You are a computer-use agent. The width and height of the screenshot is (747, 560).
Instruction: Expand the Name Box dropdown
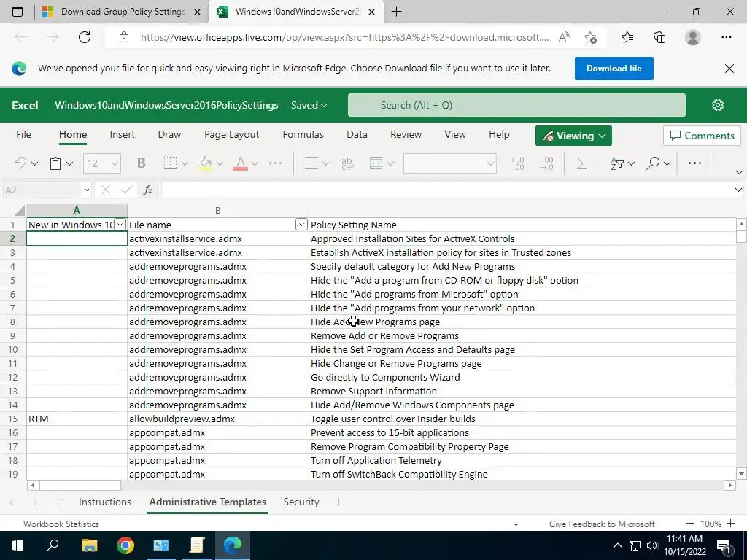[87, 190]
